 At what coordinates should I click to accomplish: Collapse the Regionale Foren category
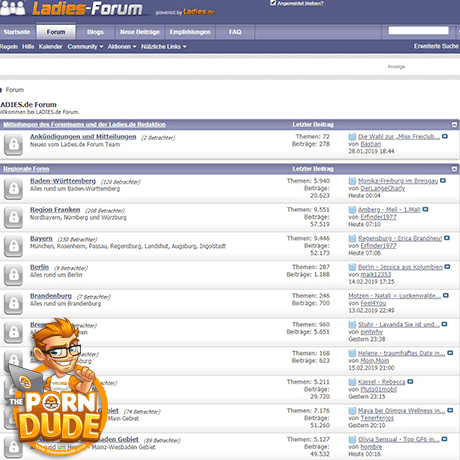click(x=454, y=169)
